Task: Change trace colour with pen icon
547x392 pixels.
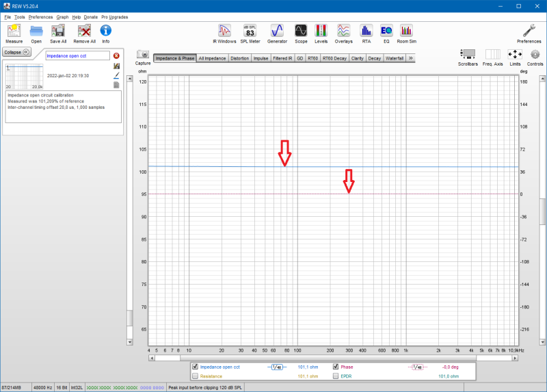Action: (x=116, y=75)
